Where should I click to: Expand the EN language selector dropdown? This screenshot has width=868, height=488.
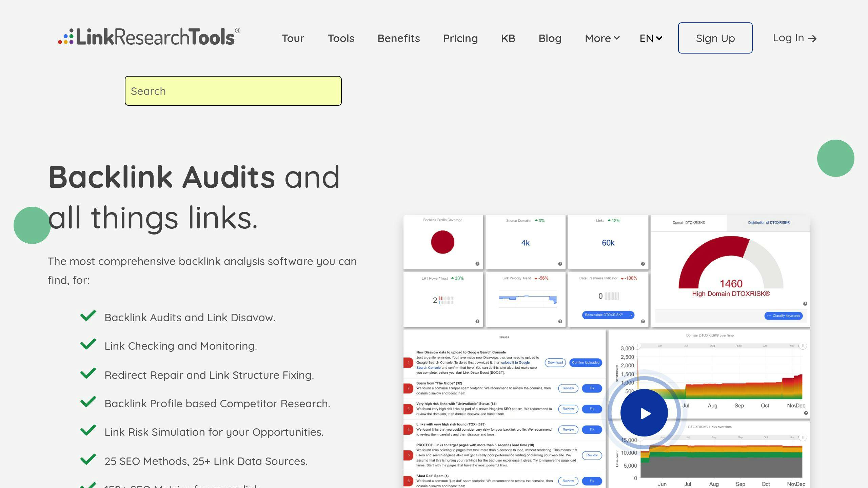(x=650, y=38)
